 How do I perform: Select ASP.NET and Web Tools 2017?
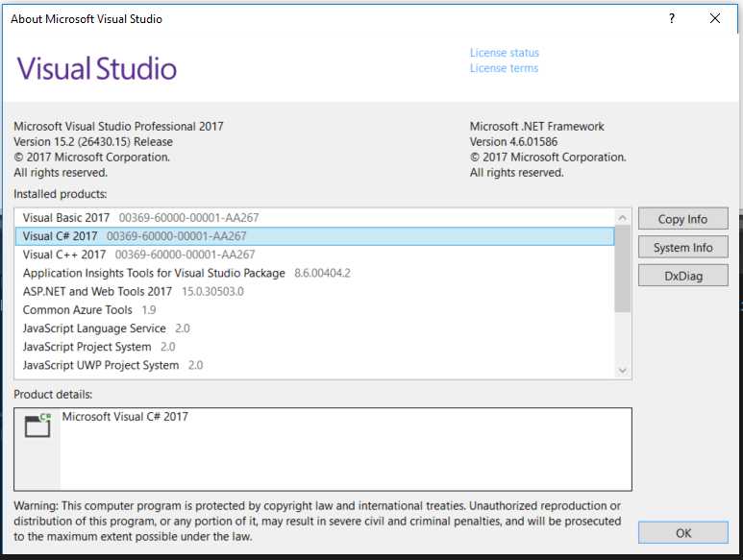coord(314,292)
